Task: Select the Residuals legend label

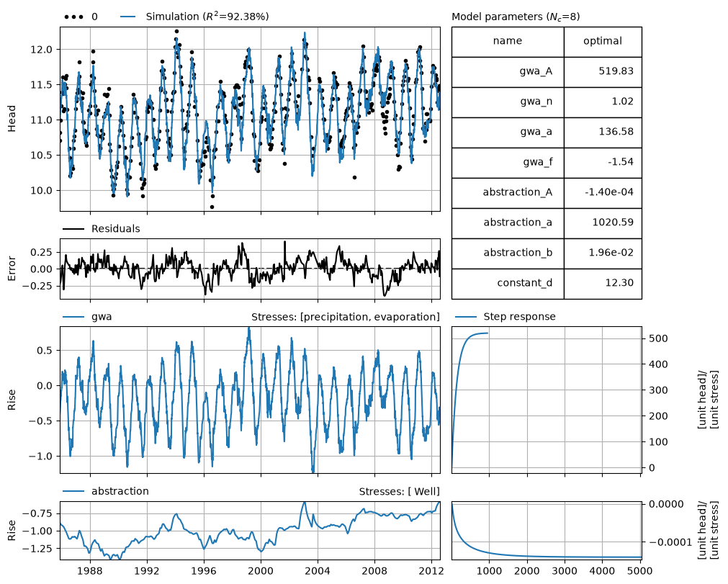Action: click(116, 229)
